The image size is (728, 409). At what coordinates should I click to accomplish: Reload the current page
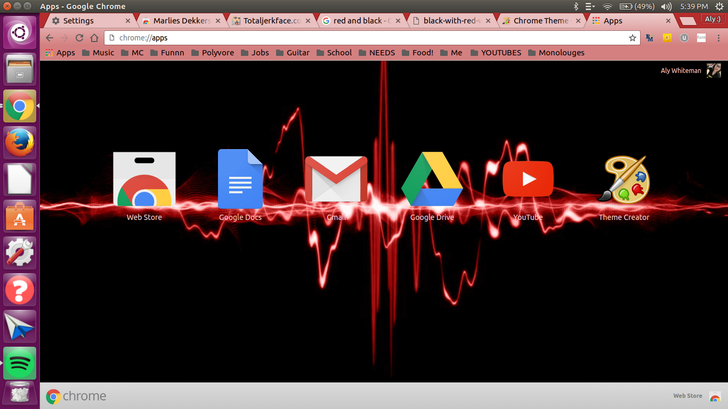coord(79,38)
